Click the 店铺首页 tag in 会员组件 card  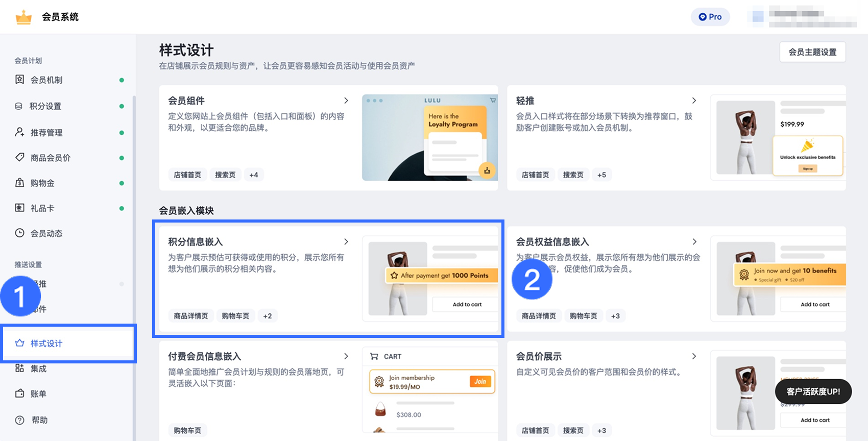coord(187,175)
